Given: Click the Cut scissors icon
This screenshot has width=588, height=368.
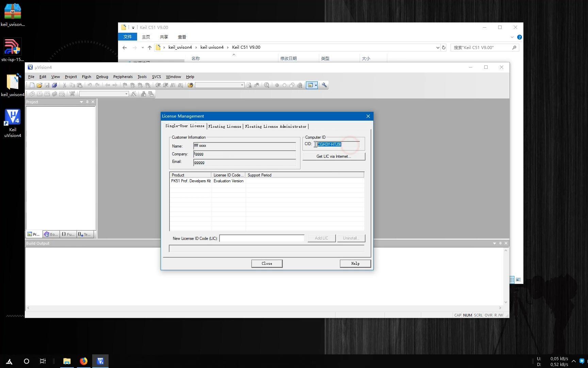Looking at the screenshot, I should click(64, 85).
